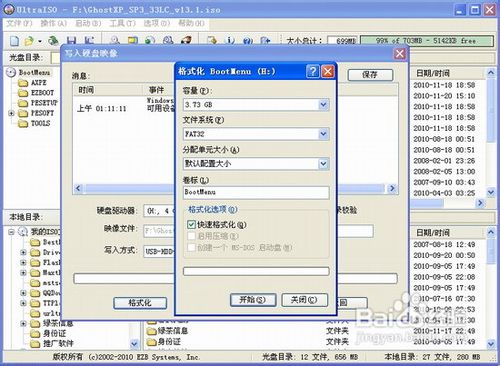Toggle the 快速格式化 (Quick Format) checkbox
500x366 pixels.
191,225
